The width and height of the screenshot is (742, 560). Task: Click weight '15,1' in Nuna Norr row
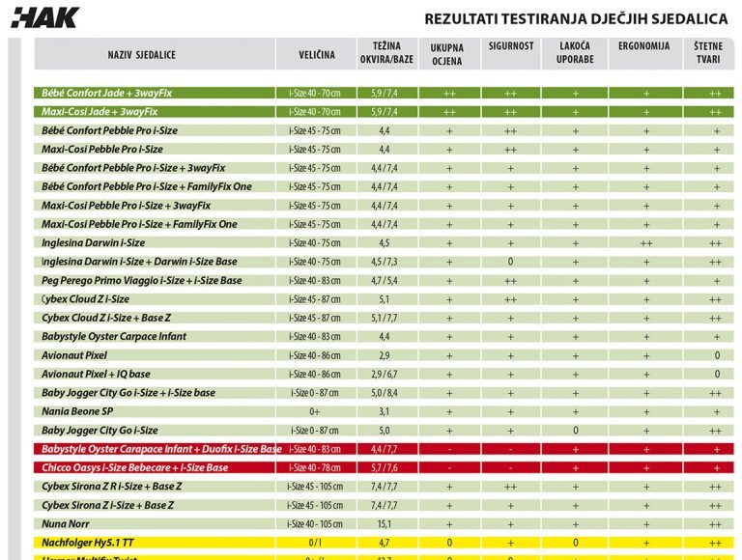(385, 524)
